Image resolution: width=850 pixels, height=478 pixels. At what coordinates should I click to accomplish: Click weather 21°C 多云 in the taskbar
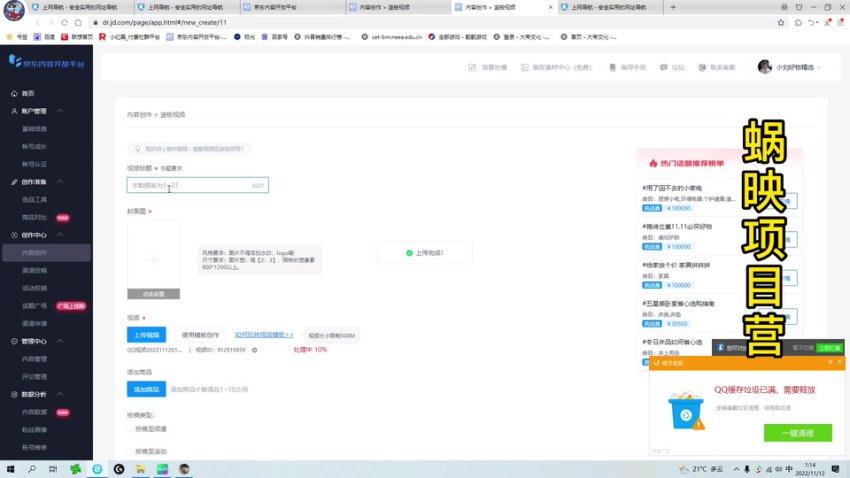click(701, 469)
